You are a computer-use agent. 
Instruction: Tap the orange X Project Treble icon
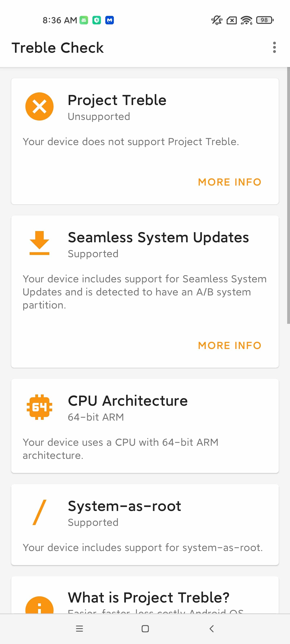tap(39, 106)
